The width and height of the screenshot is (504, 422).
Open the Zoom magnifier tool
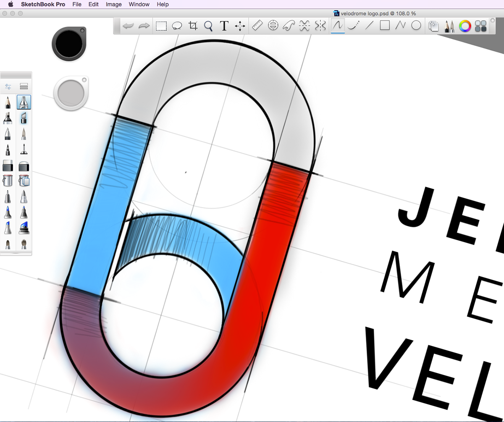click(x=208, y=26)
